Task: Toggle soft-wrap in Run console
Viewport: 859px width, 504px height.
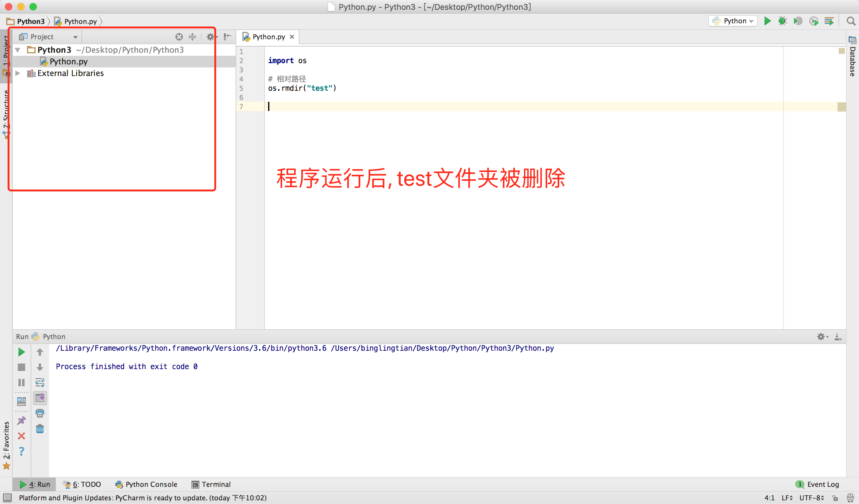Action: (40, 382)
